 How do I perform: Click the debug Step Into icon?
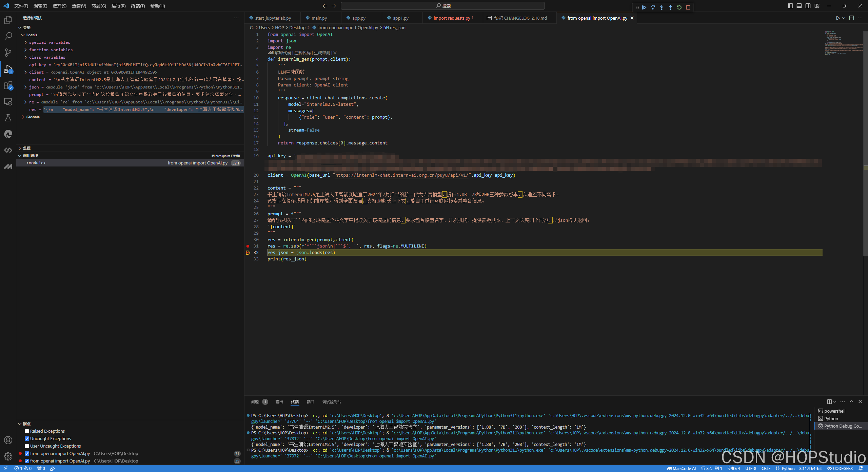click(x=662, y=7)
